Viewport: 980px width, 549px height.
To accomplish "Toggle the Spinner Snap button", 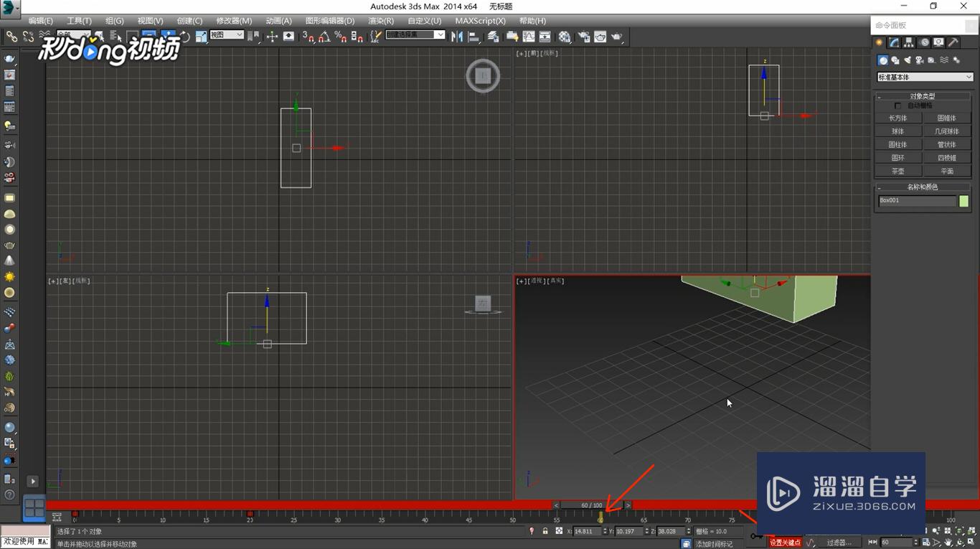I will pos(357,36).
